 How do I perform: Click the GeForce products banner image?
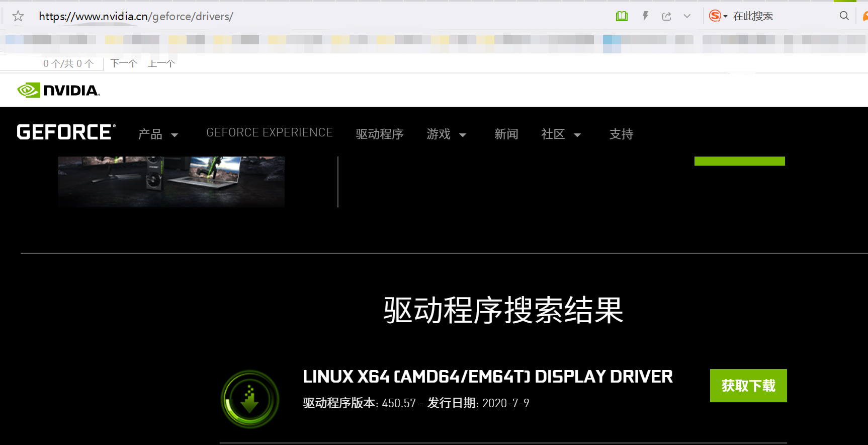coord(171,182)
